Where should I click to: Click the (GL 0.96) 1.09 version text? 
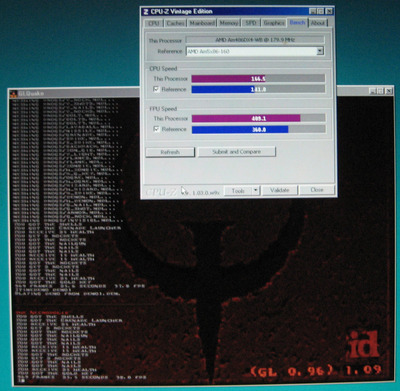point(316,371)
